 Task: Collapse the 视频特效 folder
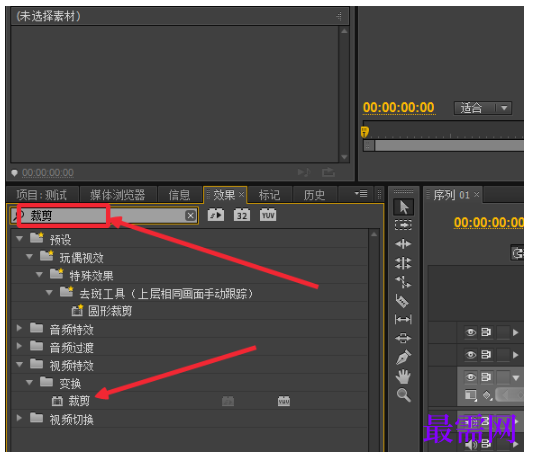pyautogui.click(x=19, y=364)
